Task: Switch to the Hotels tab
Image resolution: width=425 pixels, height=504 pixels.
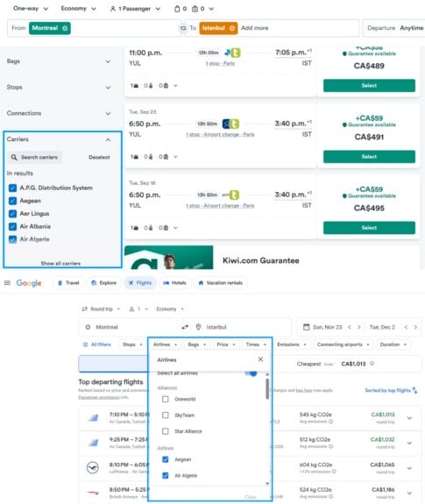Action: pos(174,283)
